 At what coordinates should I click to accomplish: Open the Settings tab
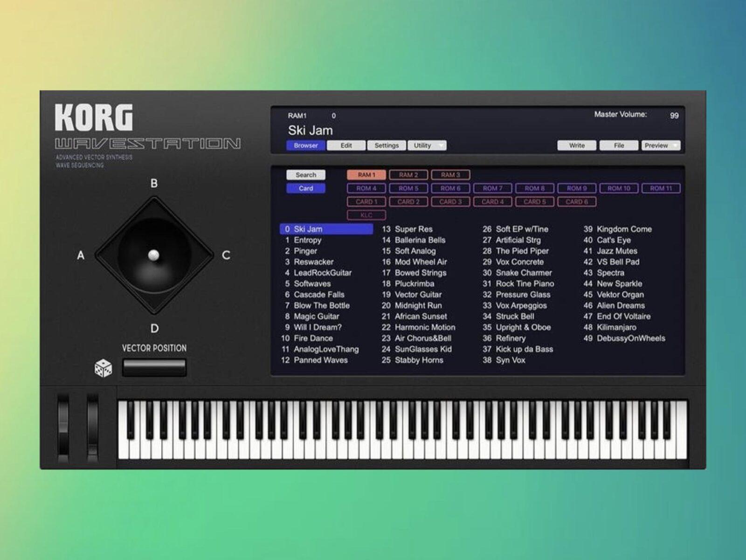(x=387, y=145)
